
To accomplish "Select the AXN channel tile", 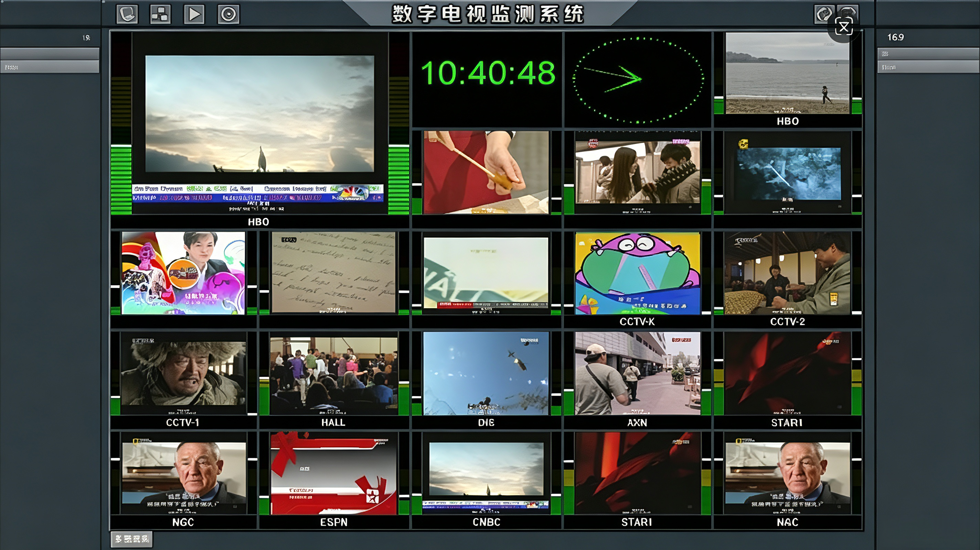I will [x=637, y=380].
